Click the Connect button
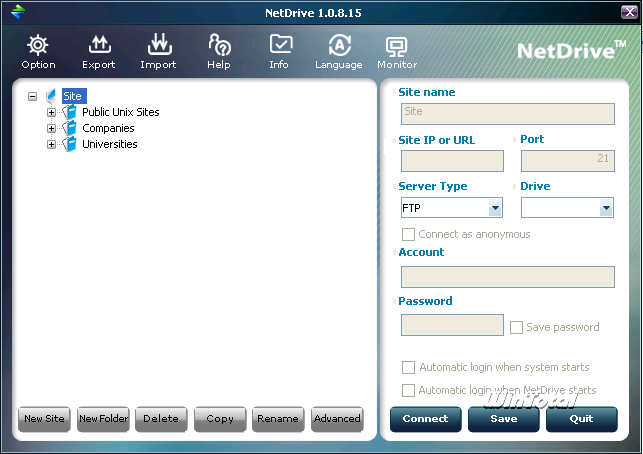Viewport: 643px width, 454px height. click(x=426, y=419)
